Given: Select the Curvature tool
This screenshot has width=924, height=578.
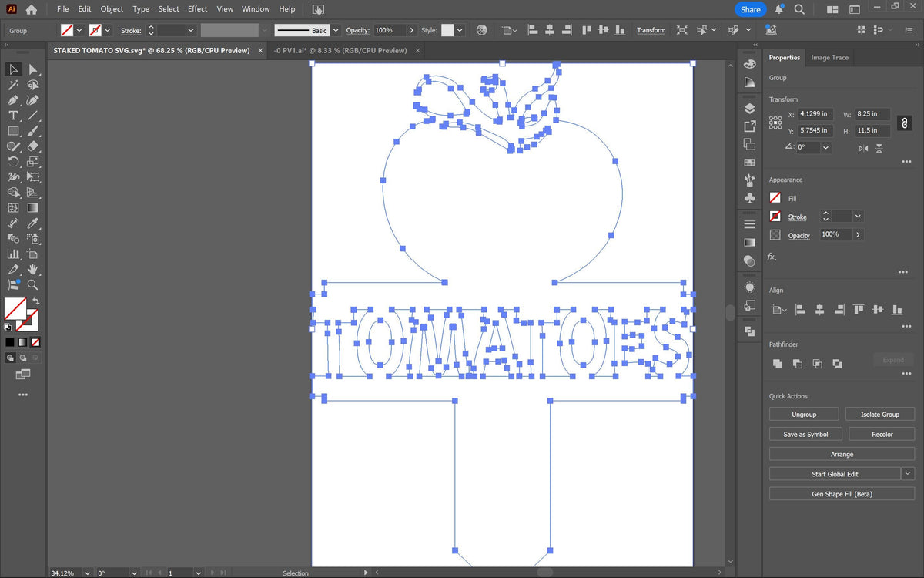Looking at the screenshot, I should coord(33,100).
